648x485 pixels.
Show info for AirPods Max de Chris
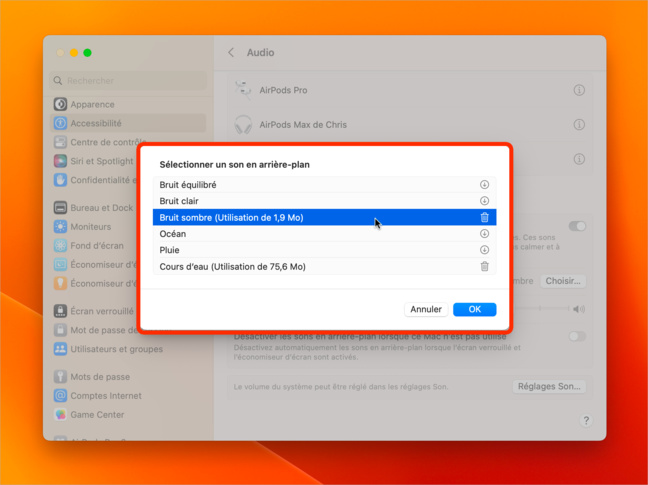pyautogui.click(x=579, y=124)
